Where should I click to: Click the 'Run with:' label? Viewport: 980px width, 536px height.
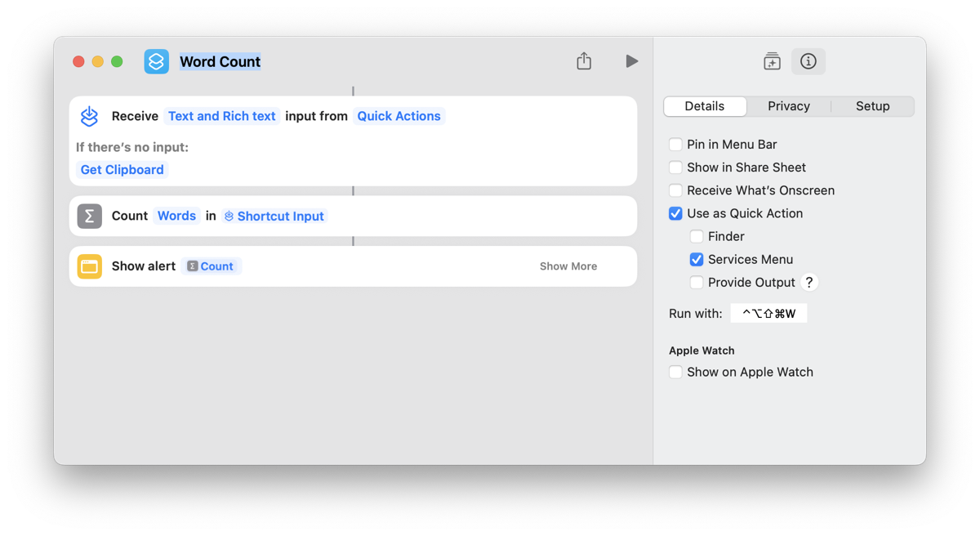(696, 314)
